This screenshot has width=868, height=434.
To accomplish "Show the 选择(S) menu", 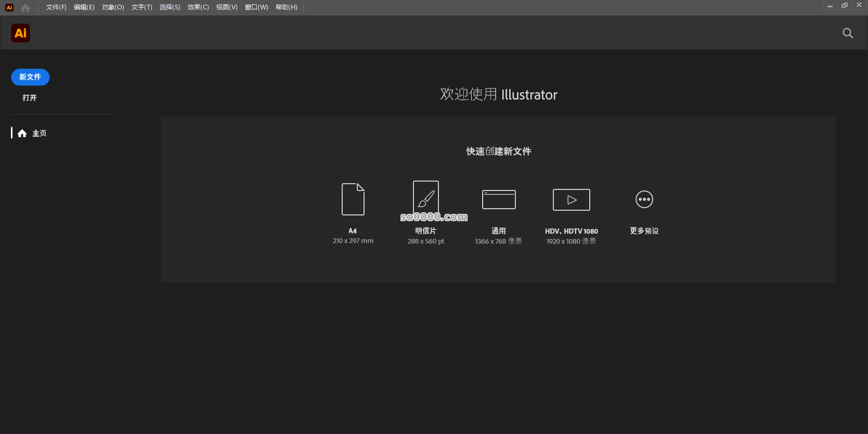I will tap(170, 7).
